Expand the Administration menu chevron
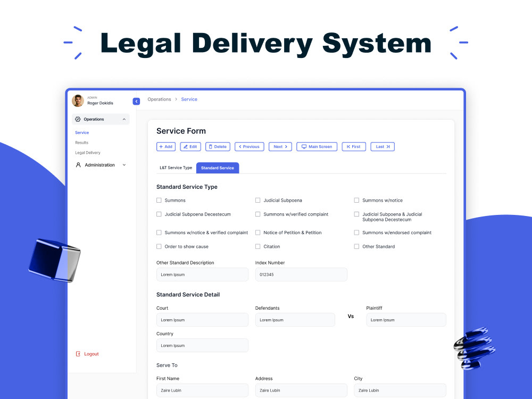The height and width of the screenshot is (399, 532). (x=124, y=165)
